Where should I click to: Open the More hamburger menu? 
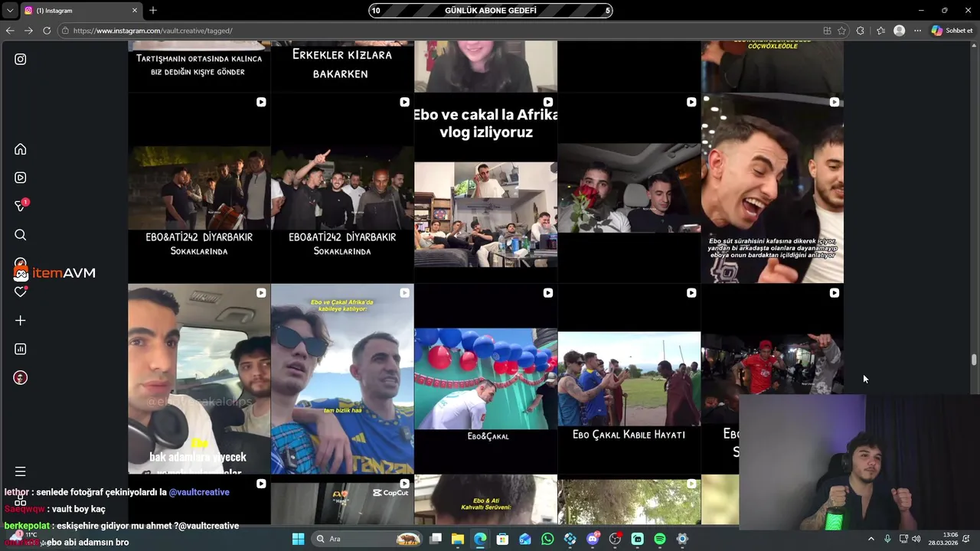(x=21, y=471)
